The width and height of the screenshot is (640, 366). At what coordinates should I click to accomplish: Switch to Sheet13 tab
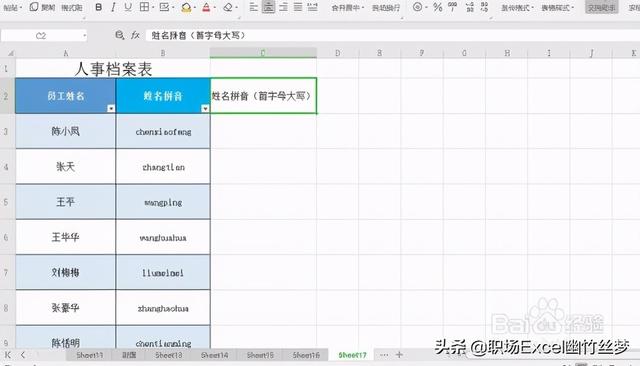169,355
